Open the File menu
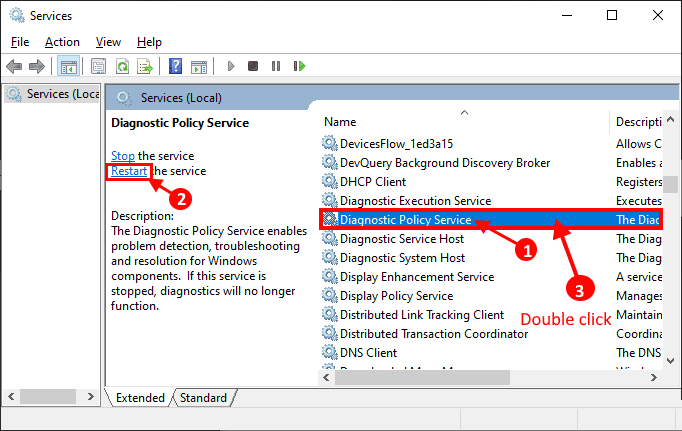The image size is (682, 431). pos(20,42)
